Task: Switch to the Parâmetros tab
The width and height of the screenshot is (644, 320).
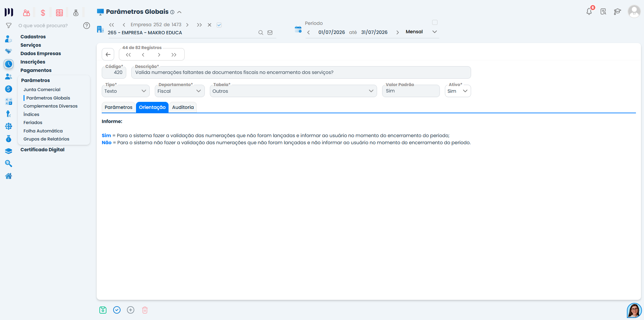Action: point(119,107)
